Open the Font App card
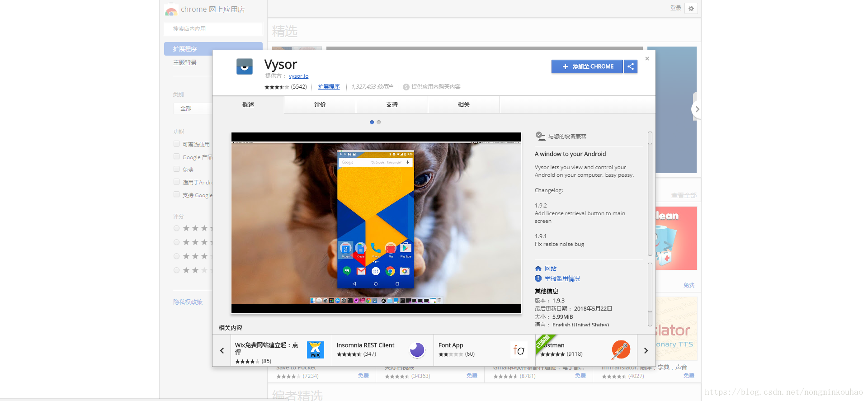 tap(485, 350)
